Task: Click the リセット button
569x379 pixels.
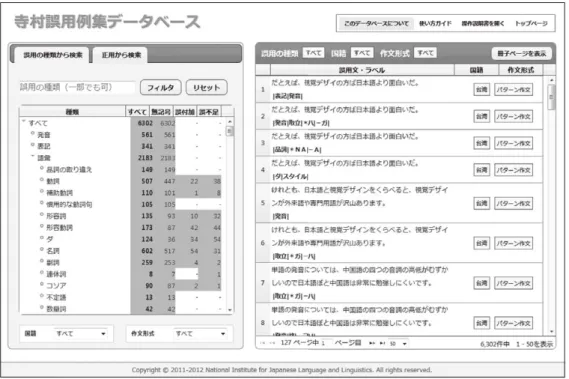Action: pos(206,87)
